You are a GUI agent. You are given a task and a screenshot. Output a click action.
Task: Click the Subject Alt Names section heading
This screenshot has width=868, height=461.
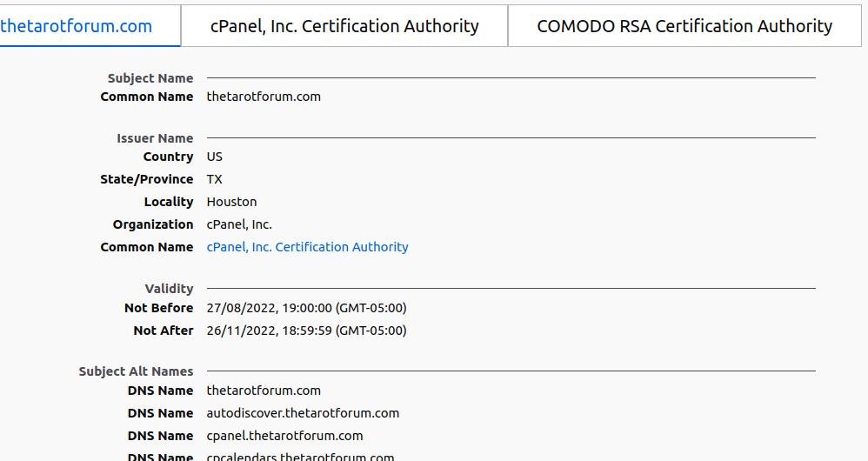point(136,371)
